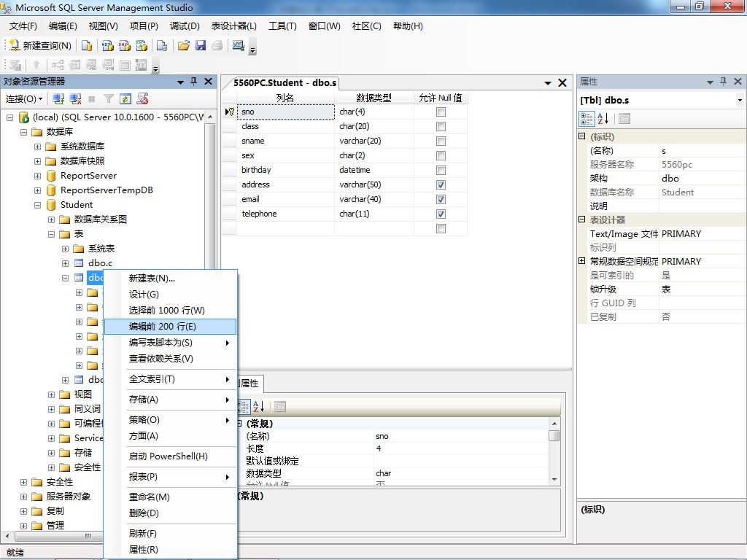Viewport: 747px width, 560px height.
Task: Pin toggle on Object Explorer panel header
Action: click(193, 82)
